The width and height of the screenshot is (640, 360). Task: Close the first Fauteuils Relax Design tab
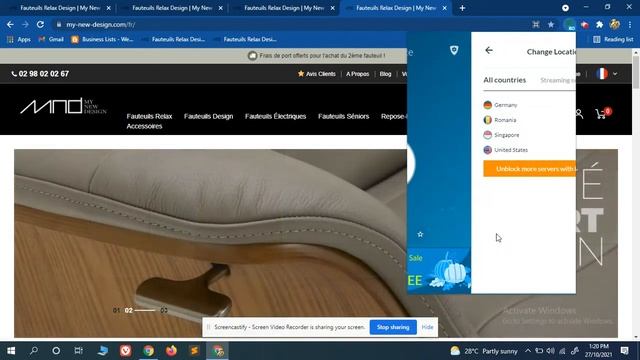[x=109, y=8]
